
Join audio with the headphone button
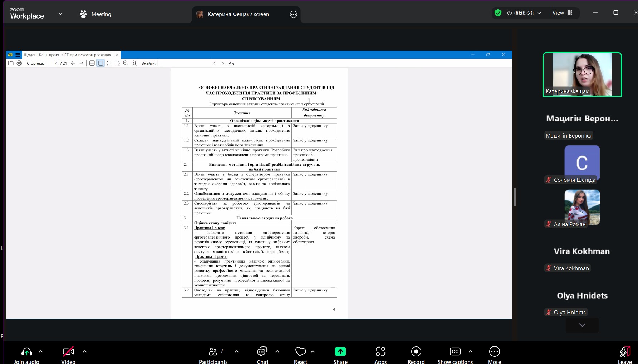pos(26,352)
